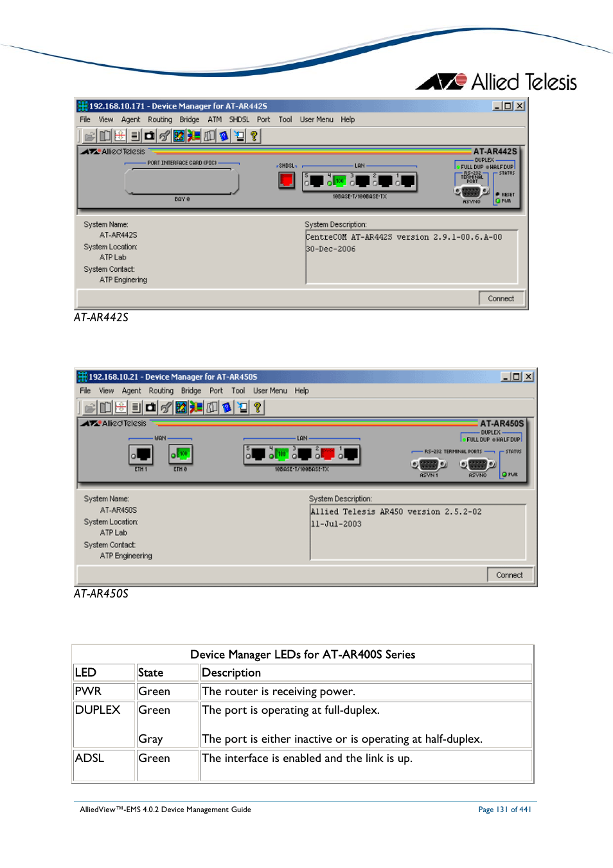
Task: Open the Agent menu in AT-AR442S window
Action: (130, 120)
